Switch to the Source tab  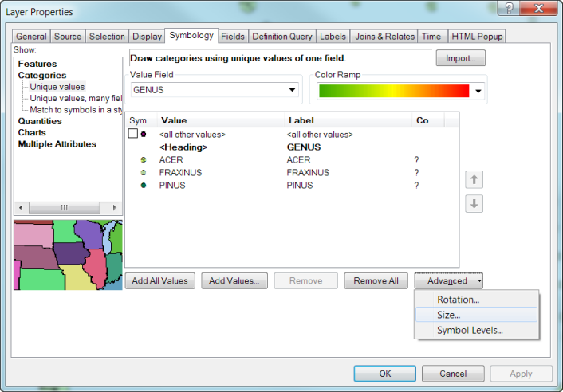point(68,37)
